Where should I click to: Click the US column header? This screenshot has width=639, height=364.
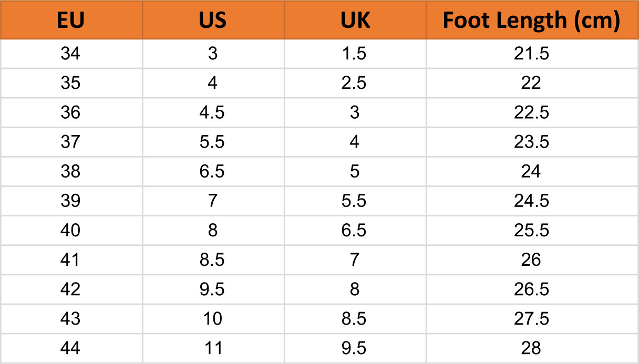213,20
